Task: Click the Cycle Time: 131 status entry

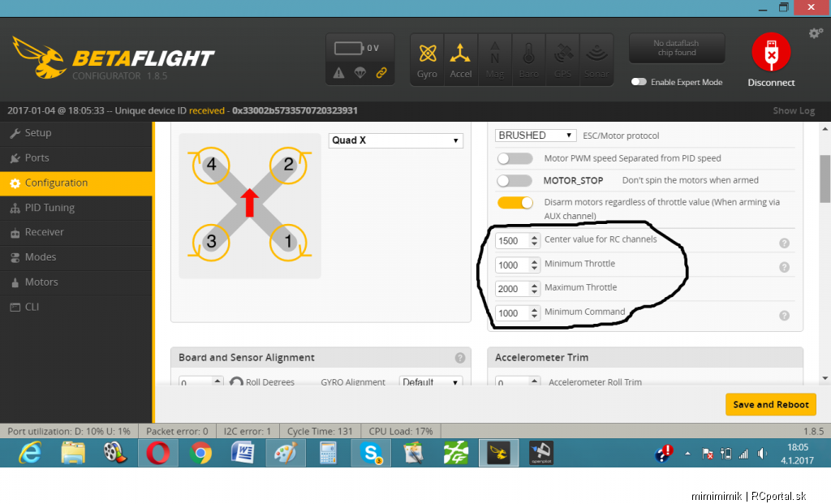Action: click(x=320, y=432)
